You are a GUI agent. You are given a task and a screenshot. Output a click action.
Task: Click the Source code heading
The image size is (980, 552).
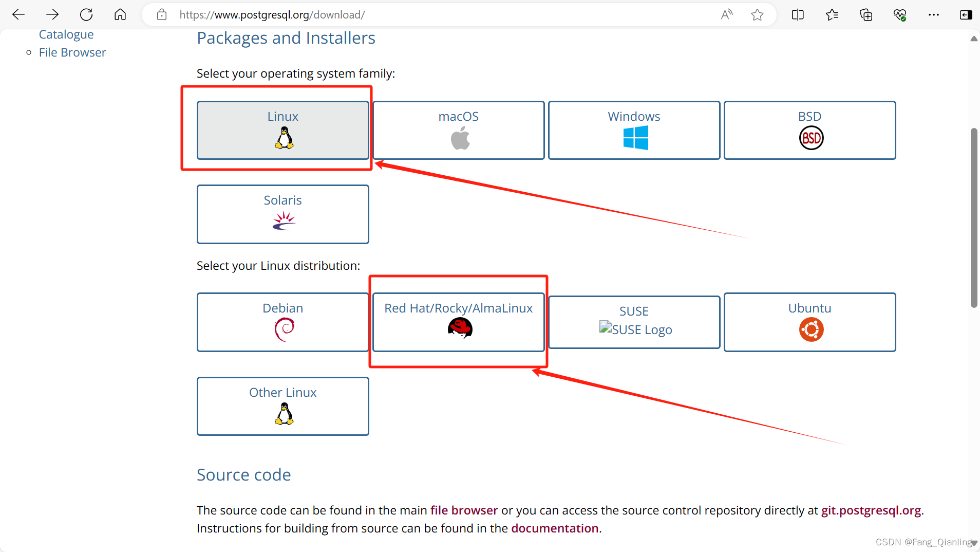(x=244, y=475)
